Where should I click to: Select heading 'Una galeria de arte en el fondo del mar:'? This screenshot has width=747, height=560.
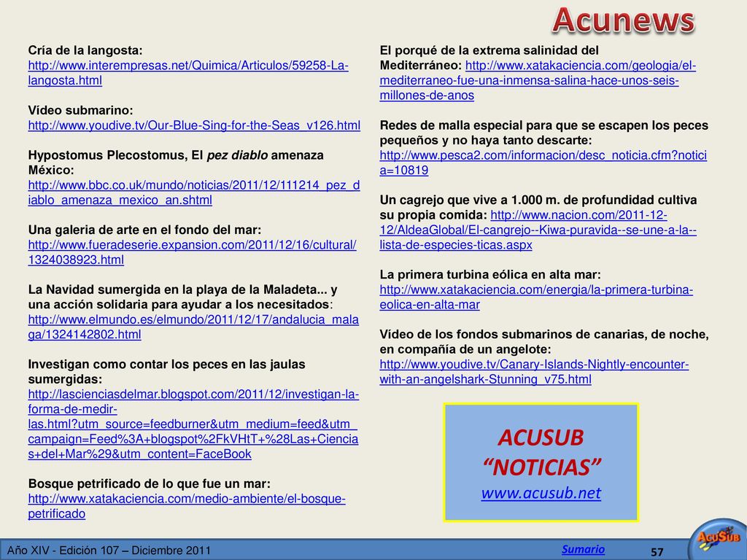tap(145, 230)
